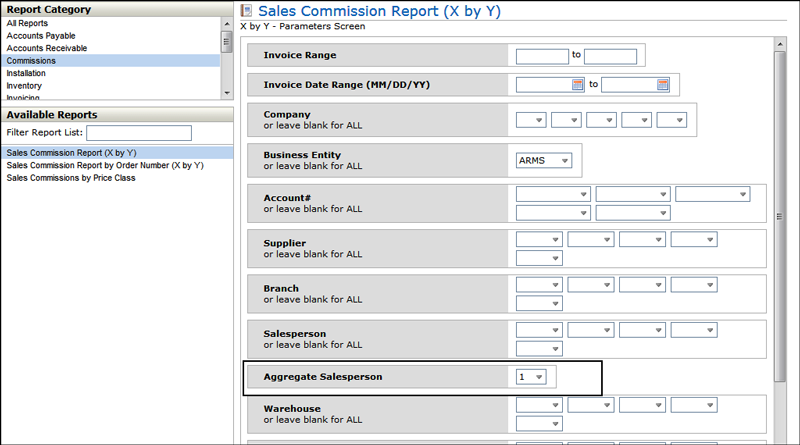Open the Business Entity ARMS dropdown
Image resolution: width=800 pixels, height=445 pixels.
click(543, 160)
